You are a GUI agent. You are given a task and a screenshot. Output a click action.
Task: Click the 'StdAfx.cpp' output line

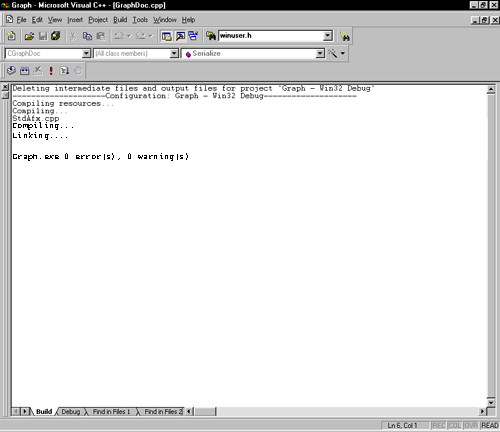click(36, 118)
